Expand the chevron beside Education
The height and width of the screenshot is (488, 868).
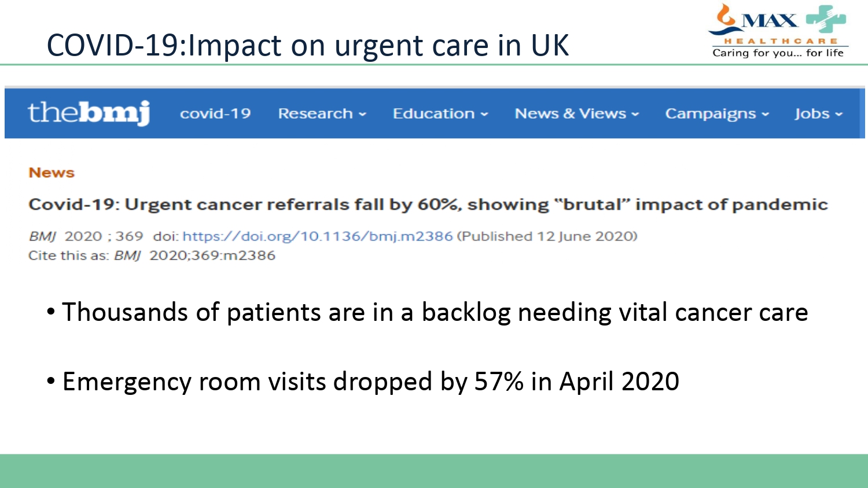[485, 114]
